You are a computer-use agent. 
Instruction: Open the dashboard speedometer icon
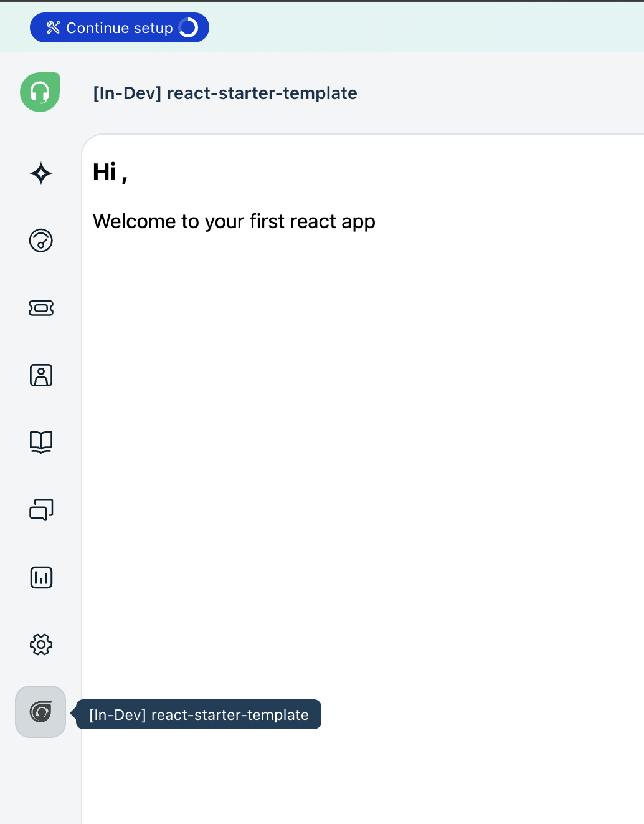coord(40,241)
